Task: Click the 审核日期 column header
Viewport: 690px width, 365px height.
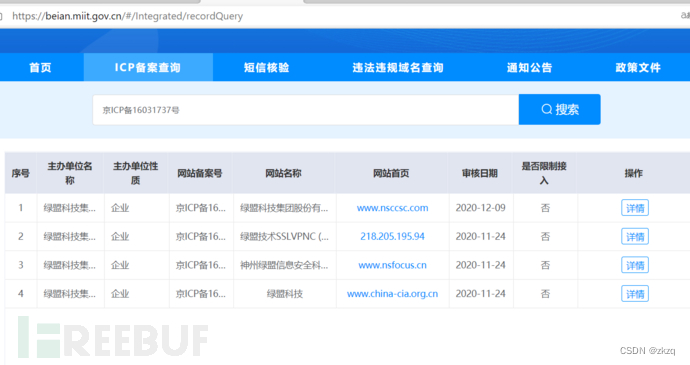Action: [480, 173]
